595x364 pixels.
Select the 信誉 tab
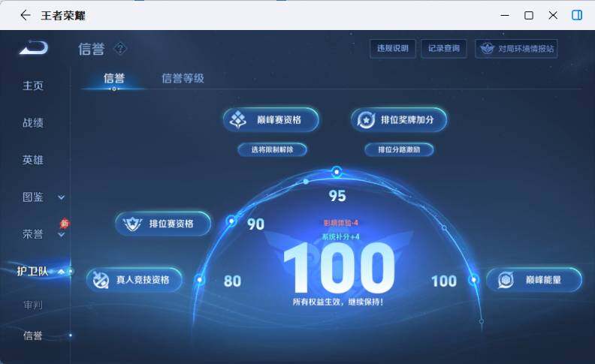coord(114,79)
